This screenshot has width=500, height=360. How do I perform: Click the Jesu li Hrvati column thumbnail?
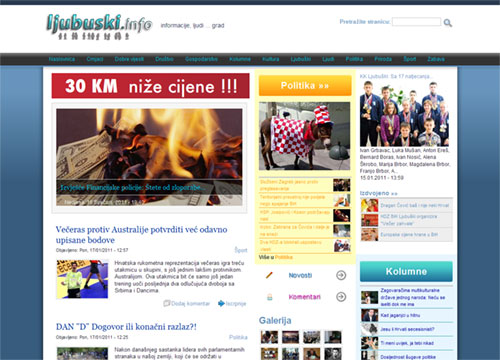coord(369,329)
